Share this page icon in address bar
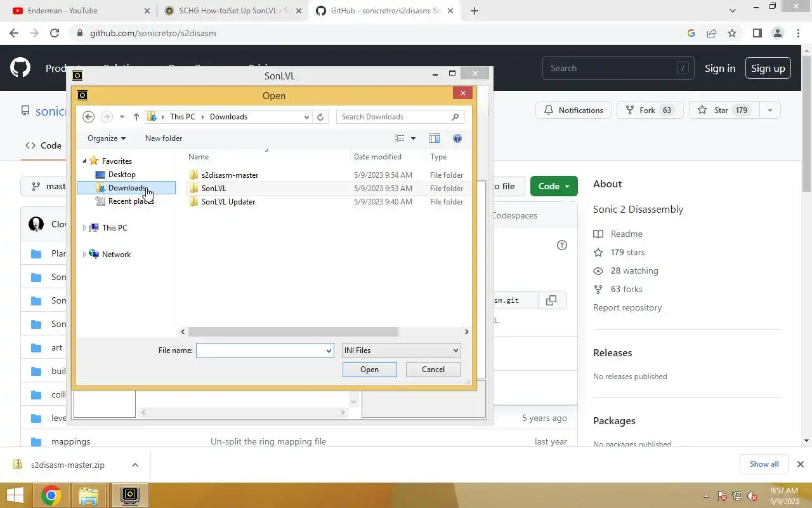This screenshot has width=812, height=508. 712,33
